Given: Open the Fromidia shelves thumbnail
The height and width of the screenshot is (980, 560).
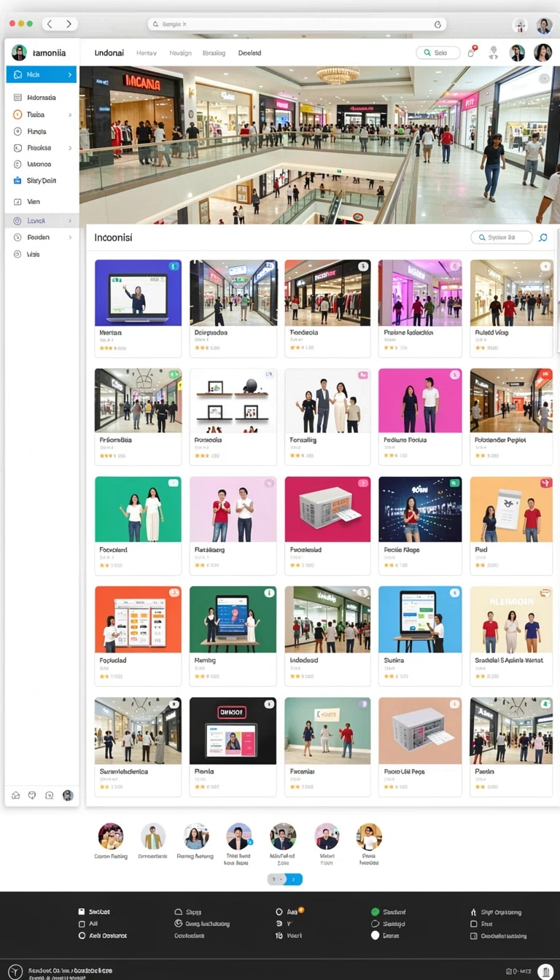Looking at the screenshot, I should point(233,400).
